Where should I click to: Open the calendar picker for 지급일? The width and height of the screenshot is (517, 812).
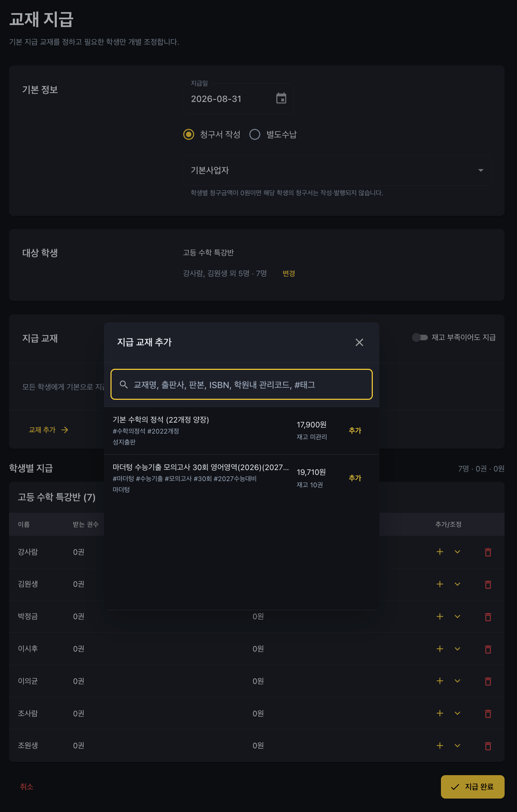tap(281, 98)
